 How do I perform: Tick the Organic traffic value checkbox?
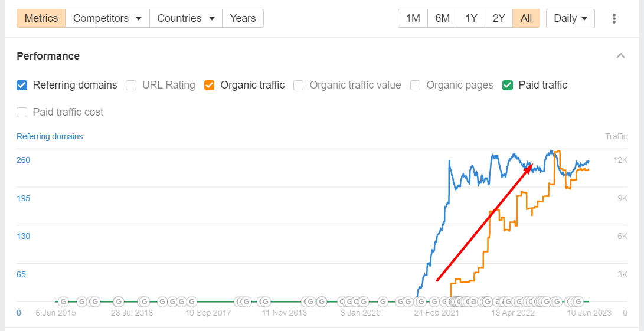tap(299, 85)
